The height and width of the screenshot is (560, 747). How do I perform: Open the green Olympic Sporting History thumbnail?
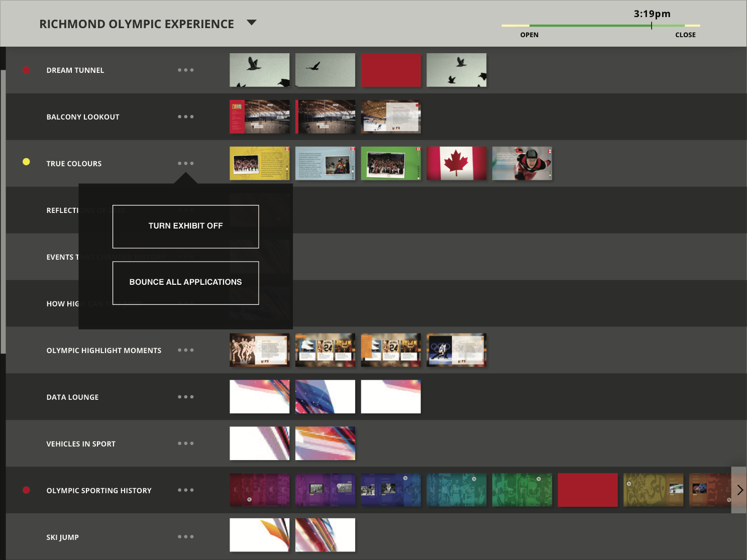(522, 490)
